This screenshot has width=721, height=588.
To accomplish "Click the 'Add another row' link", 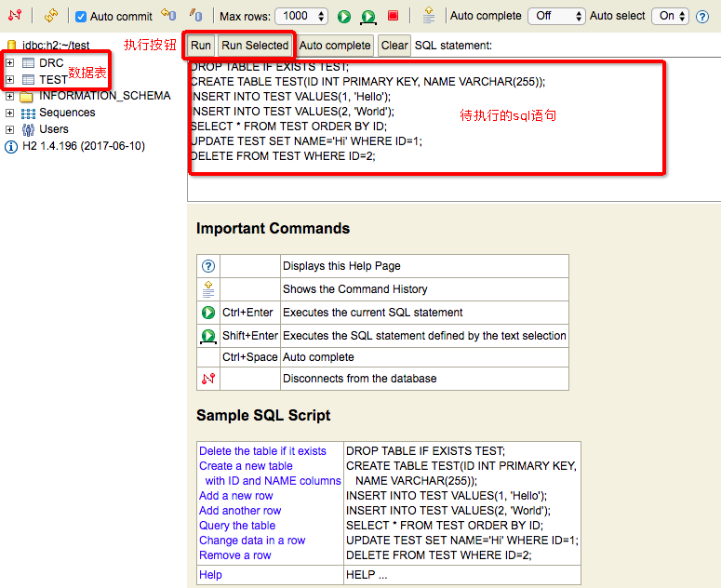I will click(240, 511).
